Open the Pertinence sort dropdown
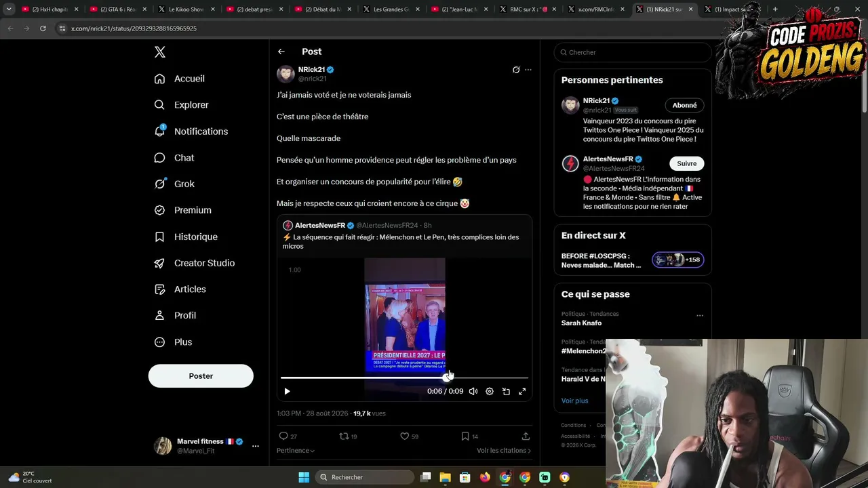This screenshot has height=488, width=868. click(296, 451)
